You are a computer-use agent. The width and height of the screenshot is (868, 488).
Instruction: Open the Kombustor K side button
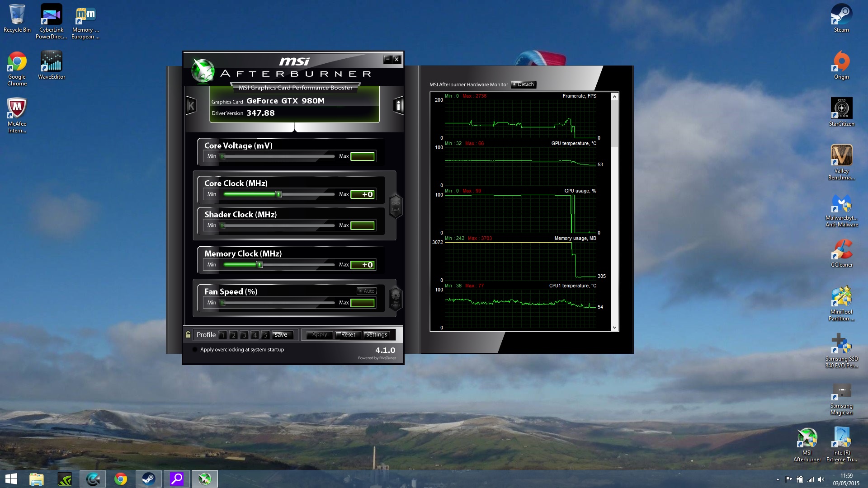pos(191,106)
